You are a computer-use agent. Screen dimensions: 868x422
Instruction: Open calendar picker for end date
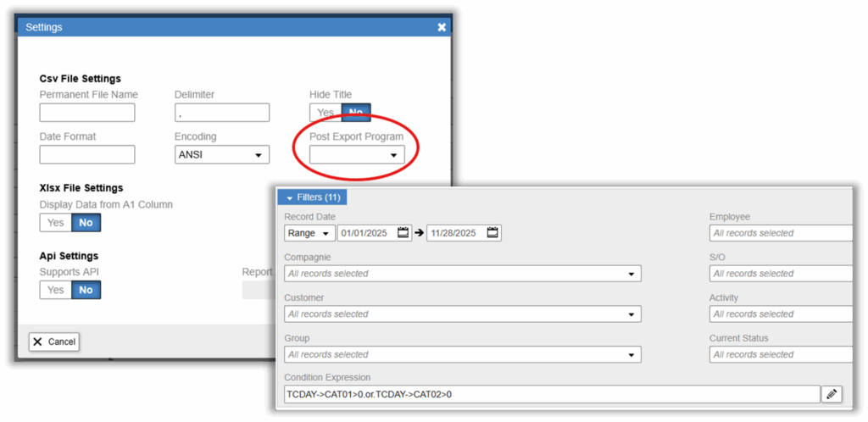[492, 233]
